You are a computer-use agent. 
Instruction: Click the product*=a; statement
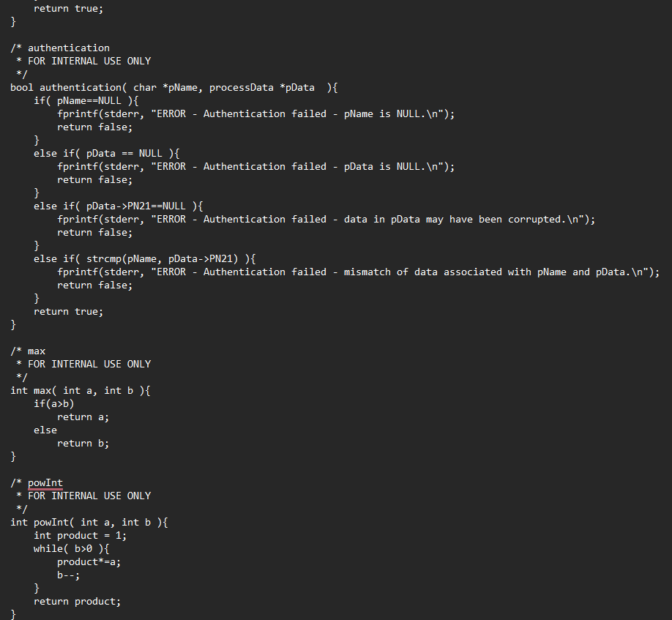(89, 561)
